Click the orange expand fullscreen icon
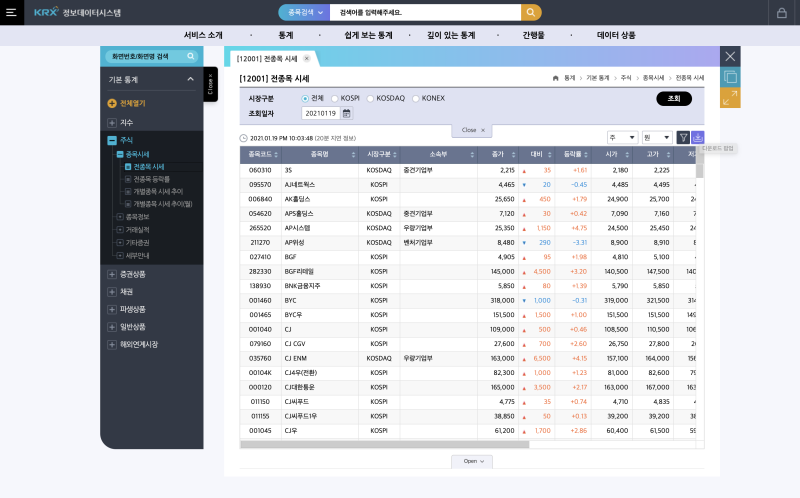This screenshot has width=800, height=498. 730,97
